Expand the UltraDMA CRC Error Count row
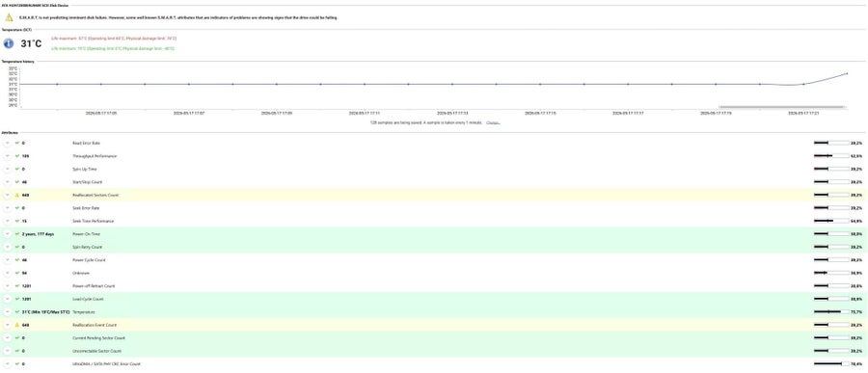 (7, 364)
